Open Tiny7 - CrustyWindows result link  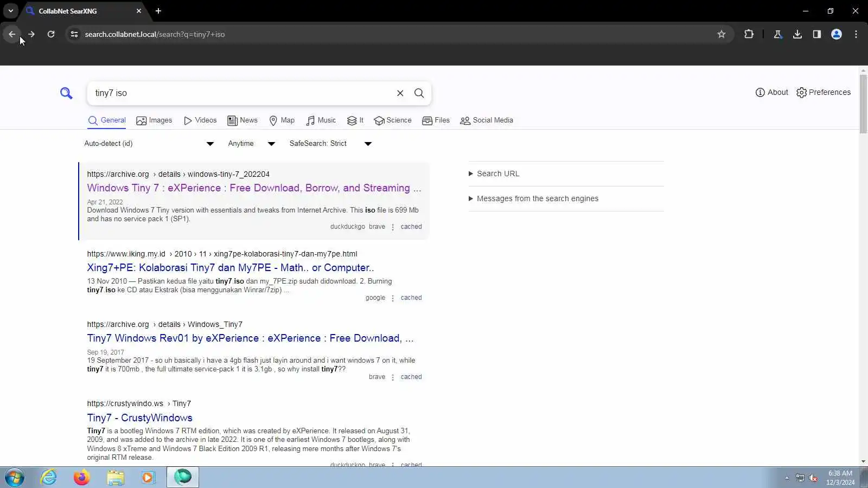pos(140,418)
